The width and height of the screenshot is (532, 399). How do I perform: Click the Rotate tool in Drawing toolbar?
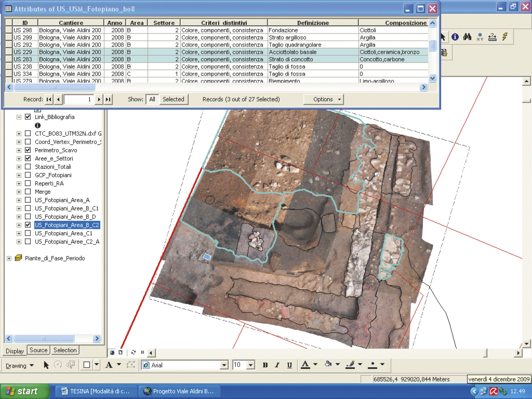coord(58,365)
